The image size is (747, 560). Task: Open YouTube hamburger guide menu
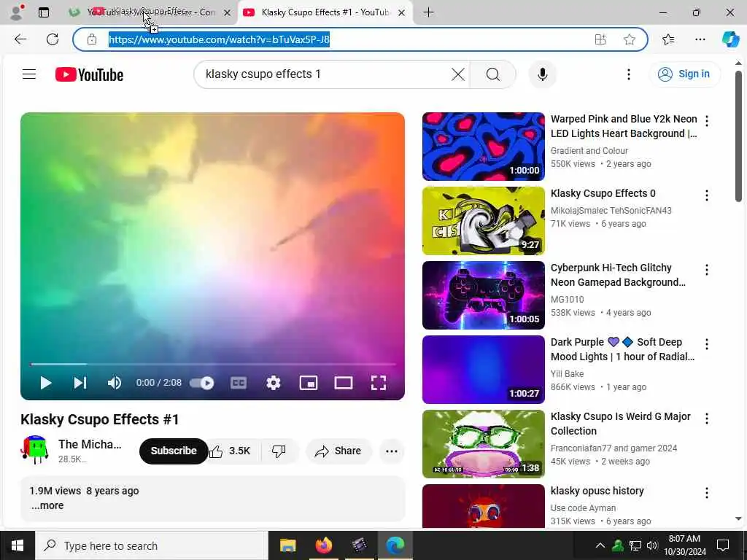pos(29,74)
